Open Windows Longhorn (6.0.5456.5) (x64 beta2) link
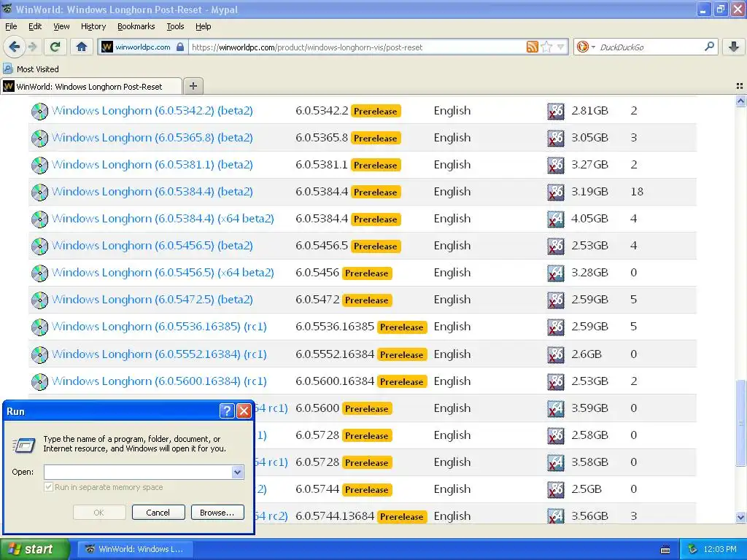The height and width of the screenshot is (560, 747). point(163,273)
